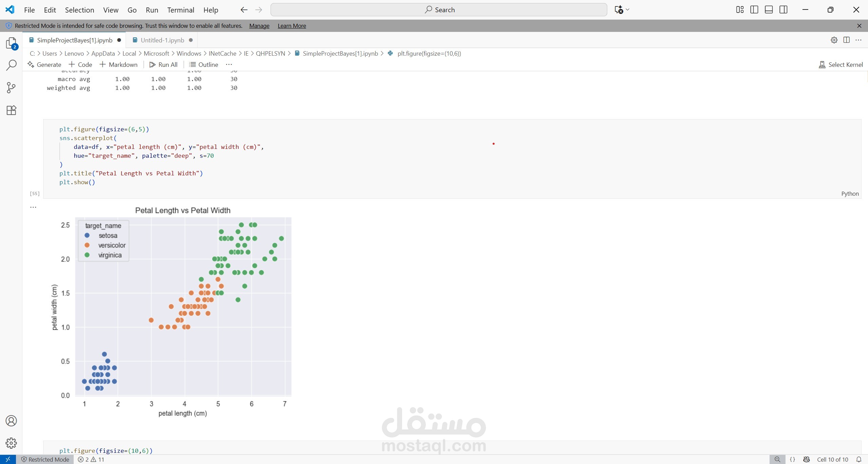
Task: Click the Run All button
Action: (x=164, y=64)
